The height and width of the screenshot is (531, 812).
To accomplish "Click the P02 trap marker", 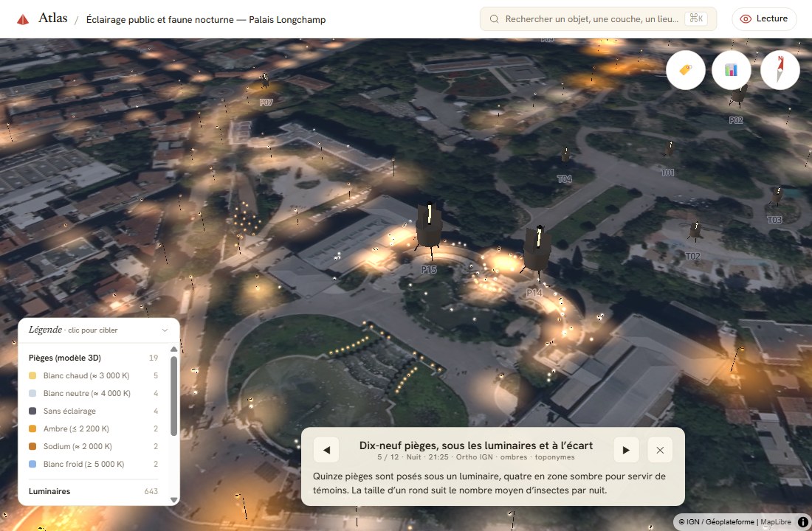I will point(738,94).
